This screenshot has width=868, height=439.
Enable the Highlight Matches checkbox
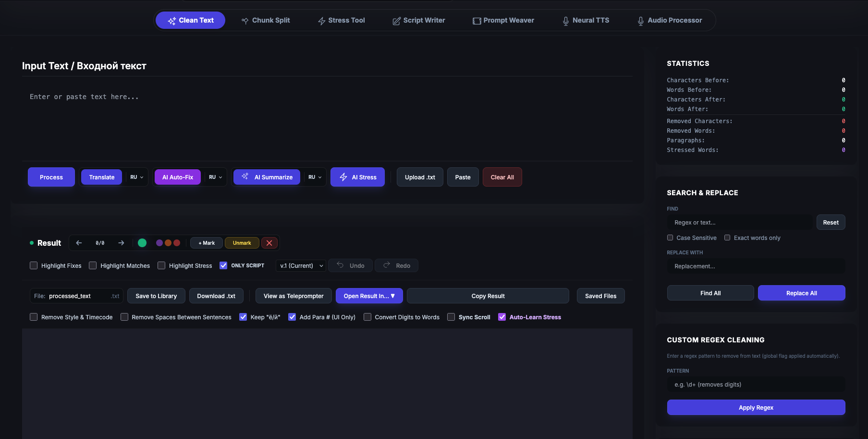click(93, 265)
